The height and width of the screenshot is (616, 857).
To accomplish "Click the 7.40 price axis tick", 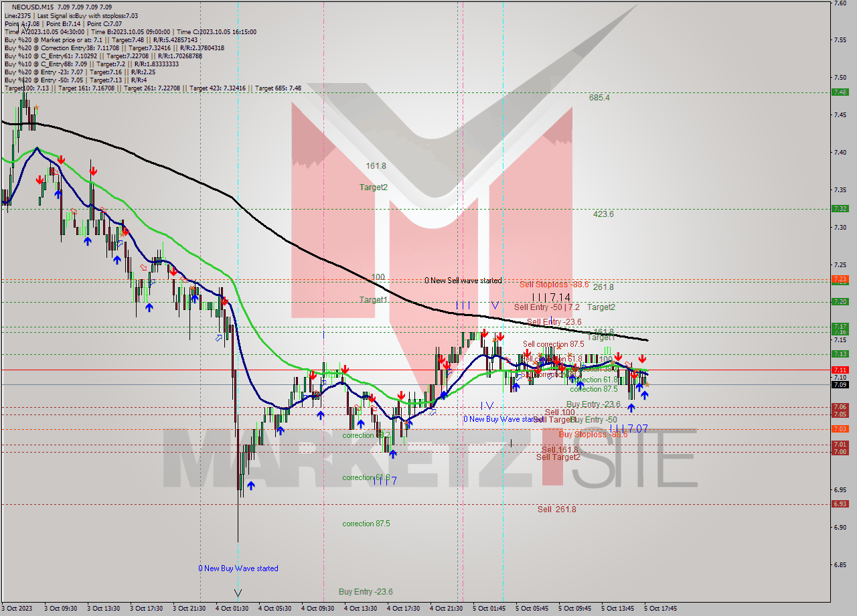I will coord(840,152).
